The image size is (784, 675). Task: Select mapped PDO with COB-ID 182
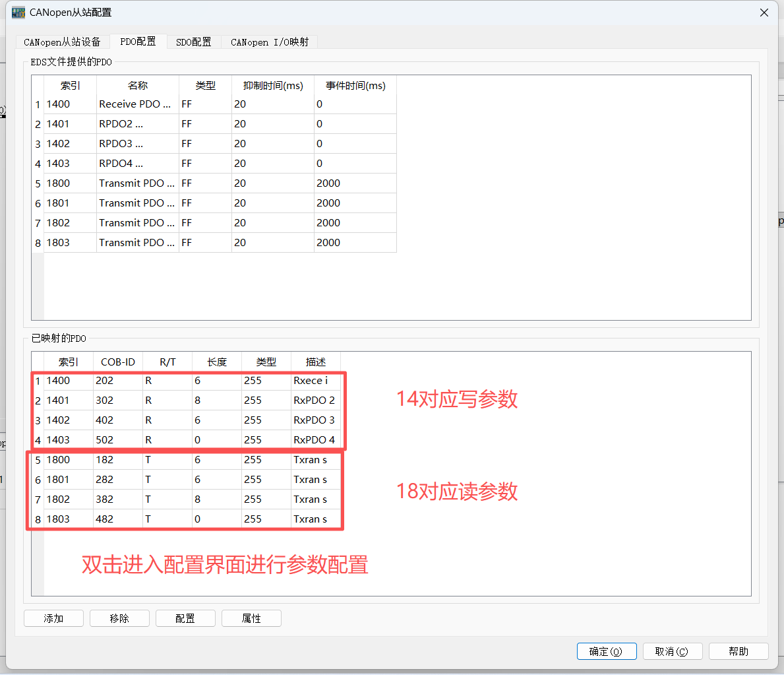[186, 460]
